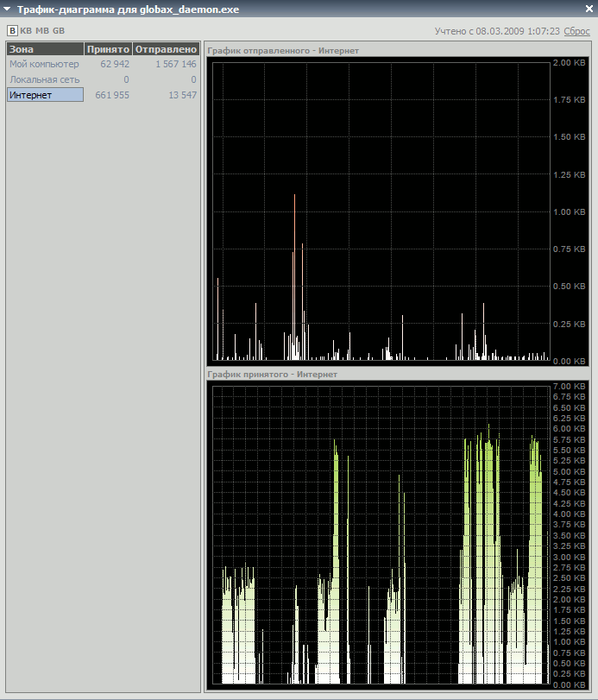
Task: Collapse window using title bar triangle icon
Action: coord(9,9)
